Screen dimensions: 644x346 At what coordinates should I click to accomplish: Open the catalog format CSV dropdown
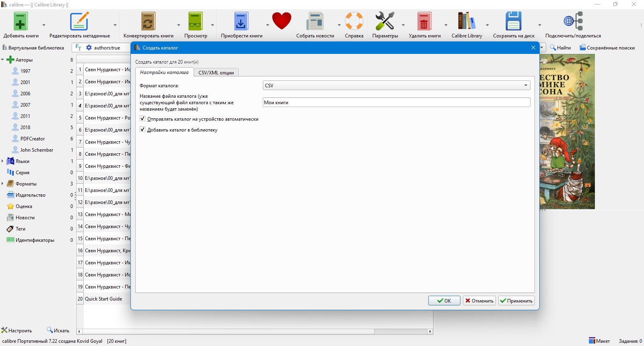coord(396,85)
